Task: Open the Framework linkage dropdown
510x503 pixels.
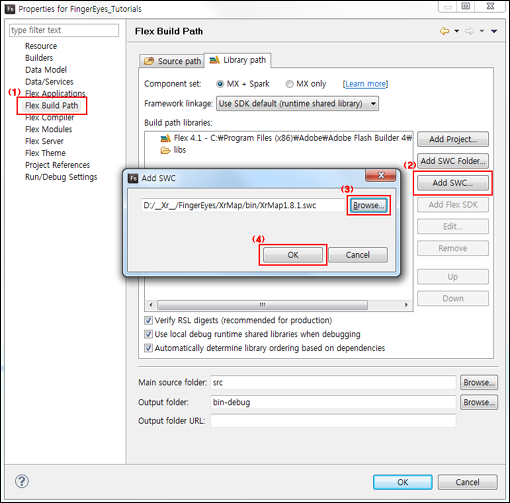Action: (297, 104)
